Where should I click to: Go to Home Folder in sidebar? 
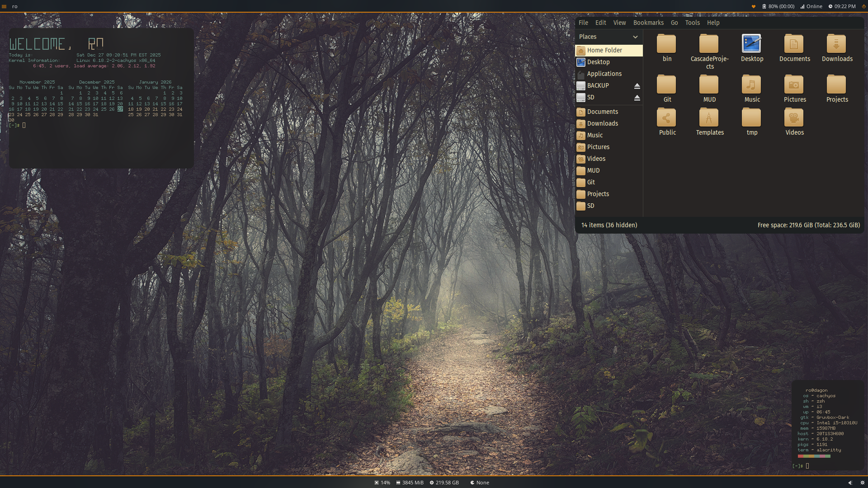coord(604,50)
